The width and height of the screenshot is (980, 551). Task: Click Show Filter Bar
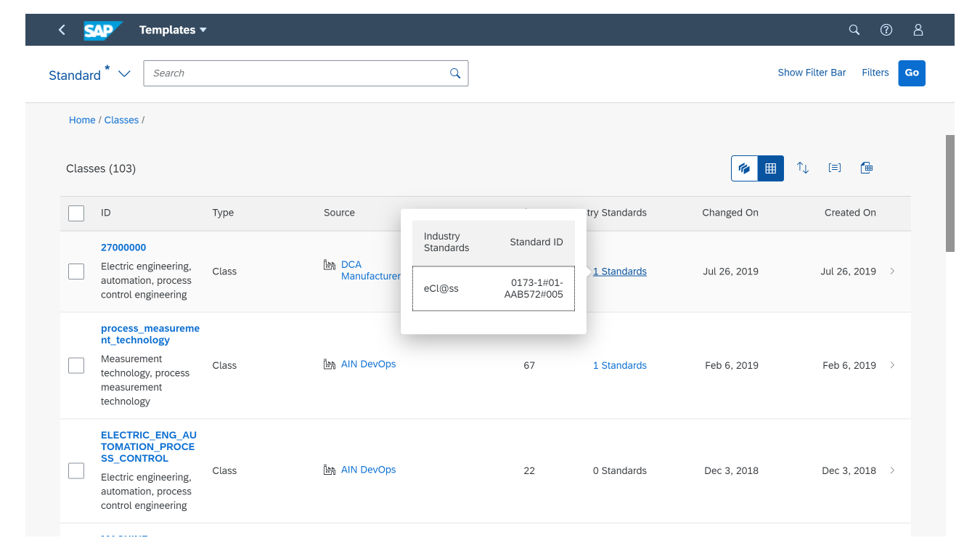pos(812,73)
